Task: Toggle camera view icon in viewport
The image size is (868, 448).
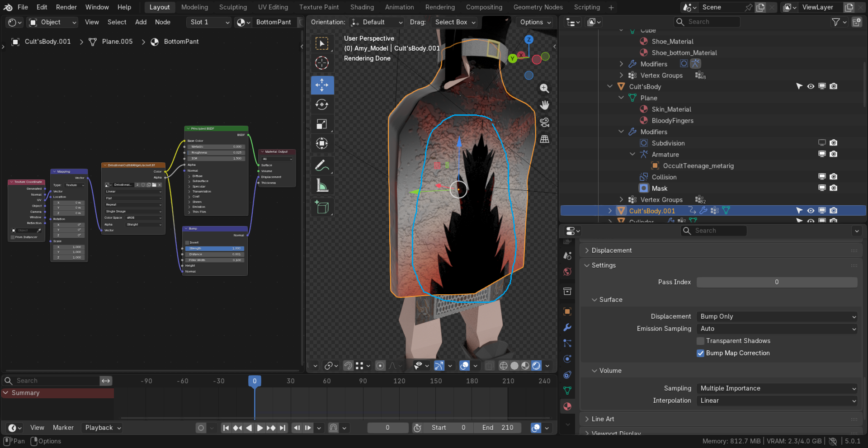Action: point(545,122)
